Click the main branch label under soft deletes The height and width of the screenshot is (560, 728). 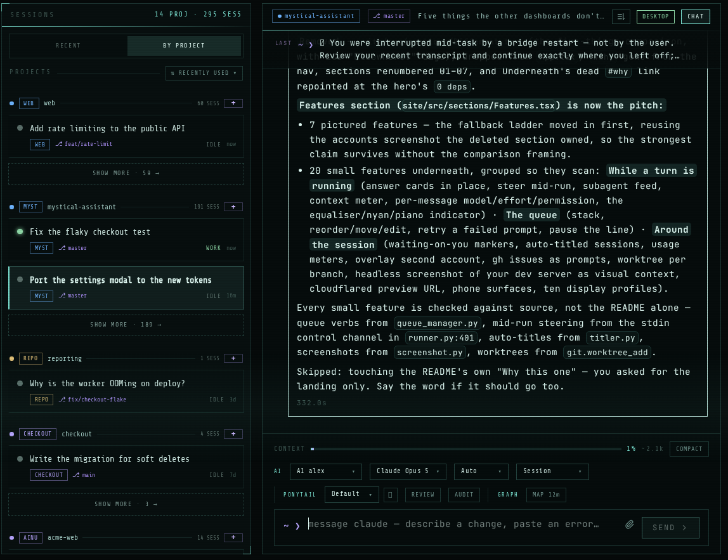[84, 475]
